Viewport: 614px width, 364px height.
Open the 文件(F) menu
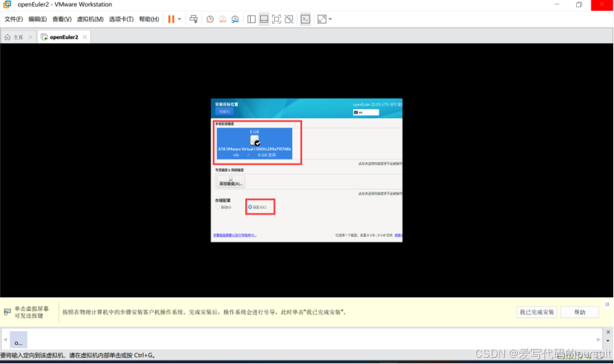tap(14, 19)
